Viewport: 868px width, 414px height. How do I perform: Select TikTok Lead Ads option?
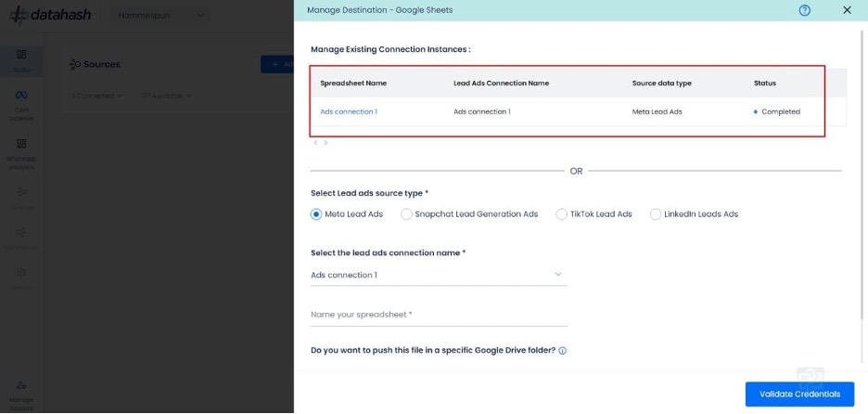pos(562,213)
